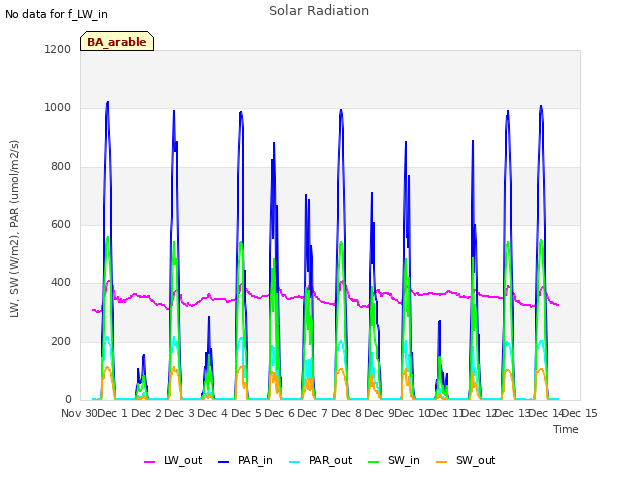The image size is (640, 480).
Task: Click the Dec 15 x-axis date label
Action: click(x=580, y=413)
